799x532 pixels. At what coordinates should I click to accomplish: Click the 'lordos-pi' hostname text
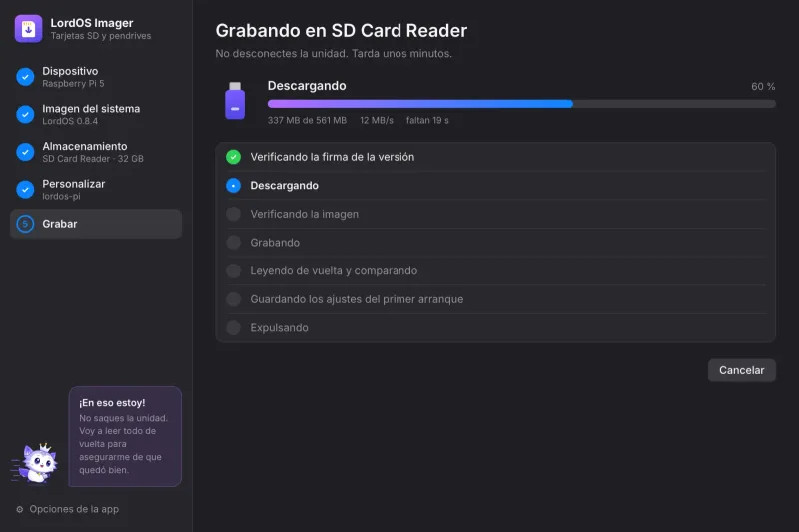[x=61, y=196]
